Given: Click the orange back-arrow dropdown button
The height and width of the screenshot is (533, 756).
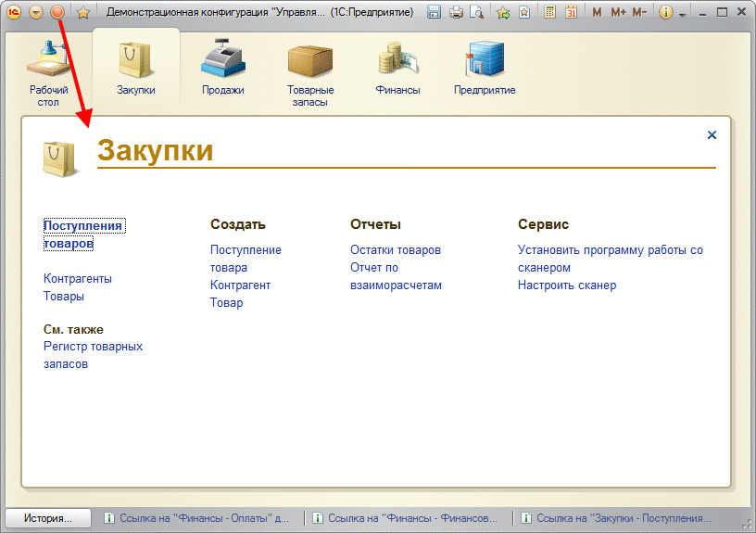Looking at the screenshot, I should point(36,12).
